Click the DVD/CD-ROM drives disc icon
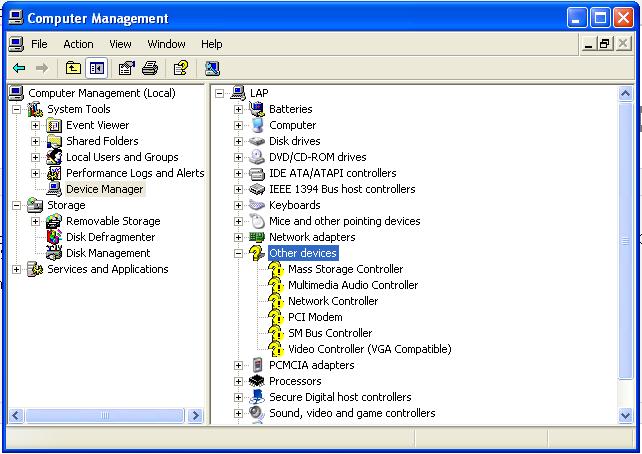The height and width of the screenshot is (454, 642). point(257,157)
